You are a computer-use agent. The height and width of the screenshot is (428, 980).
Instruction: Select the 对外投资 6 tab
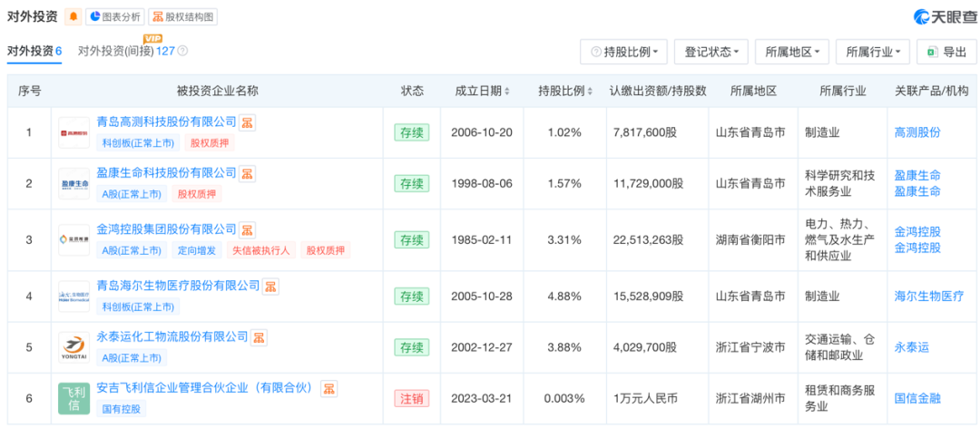(x=34, y=52)
